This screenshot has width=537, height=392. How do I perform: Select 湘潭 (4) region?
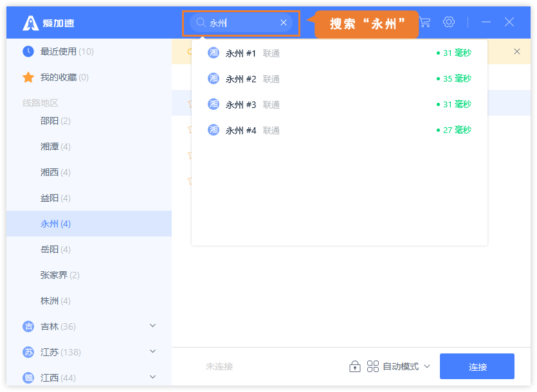89,147
